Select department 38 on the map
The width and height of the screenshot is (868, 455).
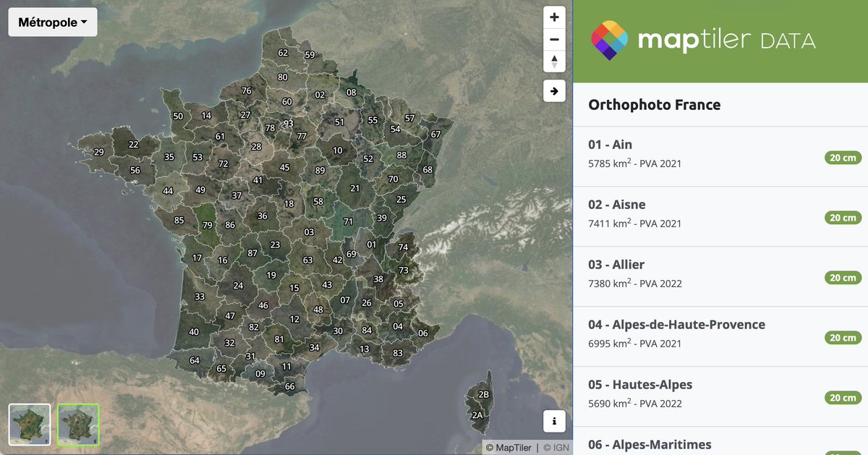point(378,279)
